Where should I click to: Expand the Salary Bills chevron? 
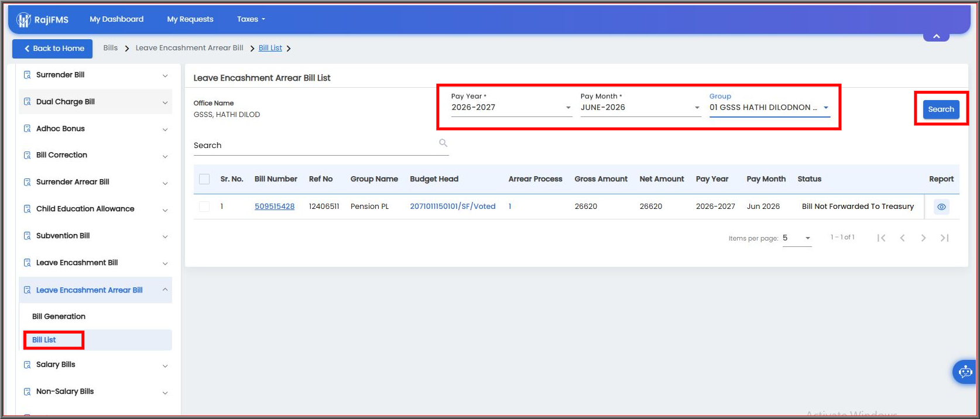165,366
